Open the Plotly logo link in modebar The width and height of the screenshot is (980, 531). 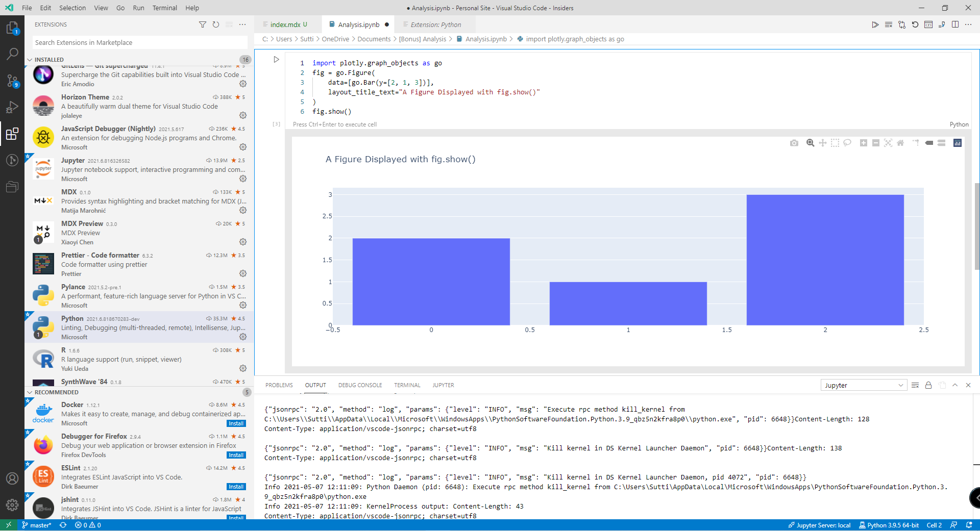point(958,143)
